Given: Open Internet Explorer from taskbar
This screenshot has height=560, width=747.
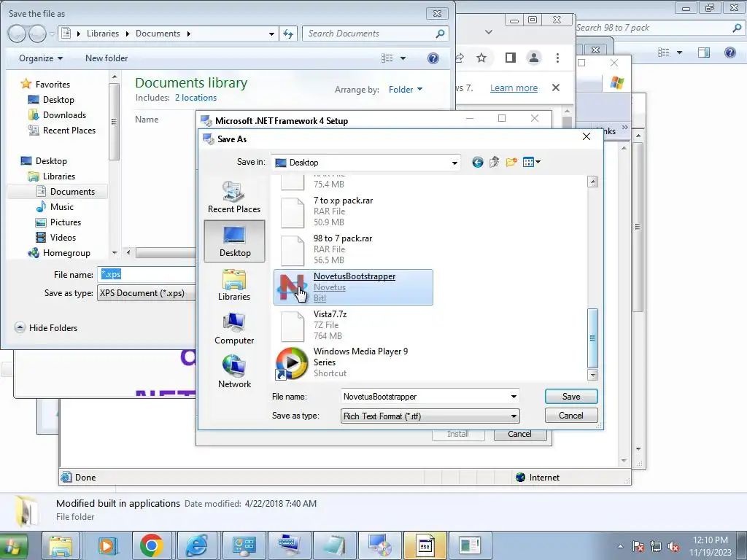Looking at the screenshot, I should coord(196,545).
